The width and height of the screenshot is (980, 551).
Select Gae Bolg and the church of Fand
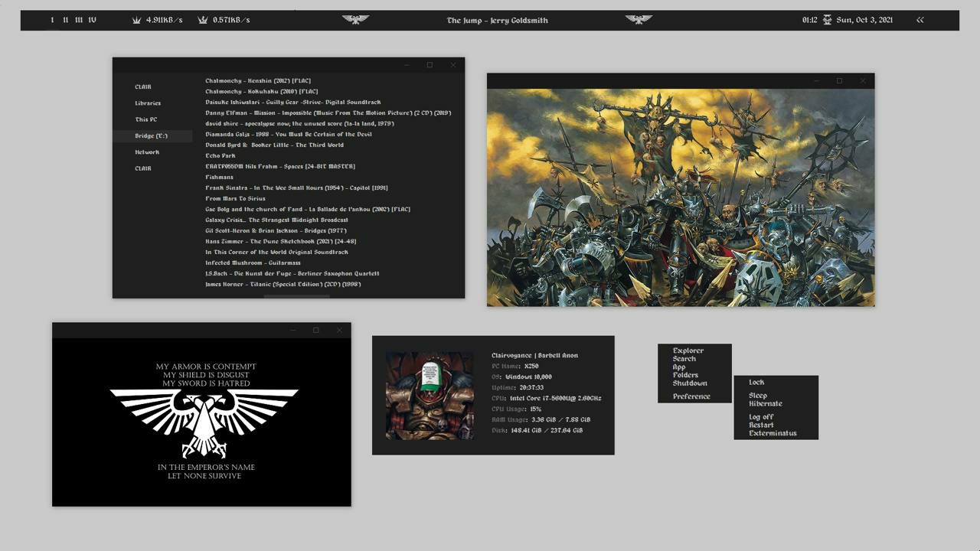pyautogui.click(x=308, y=209)
